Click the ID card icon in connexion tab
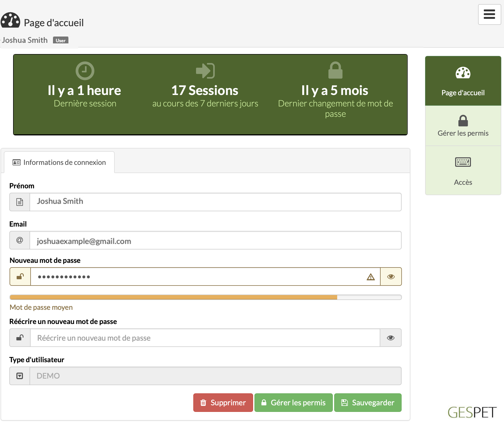Screen dimensions: 504x428 pyautogui.click(x=17, y=162)
